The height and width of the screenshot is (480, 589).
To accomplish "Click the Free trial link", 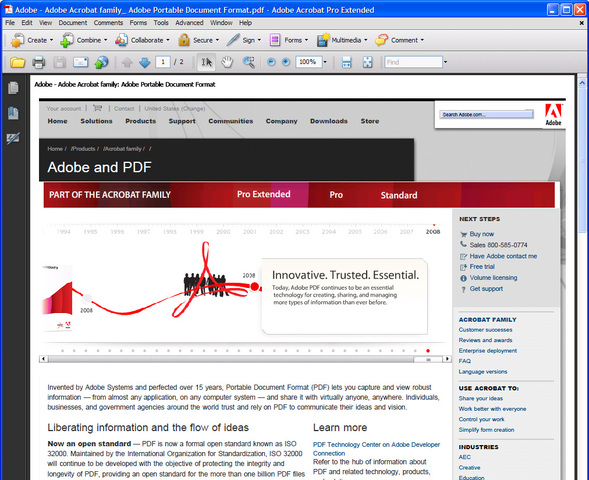I will click(482, 267).
